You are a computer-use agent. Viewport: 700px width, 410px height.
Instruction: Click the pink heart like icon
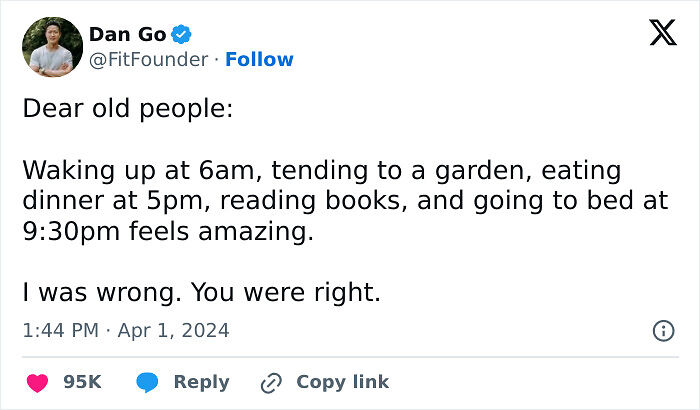tap(38, 382)
